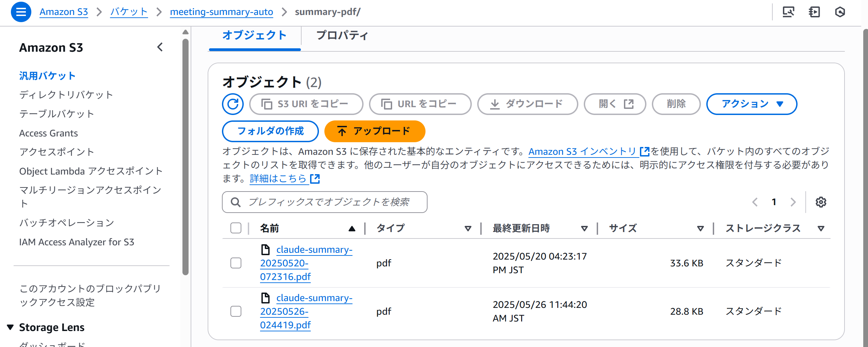868x347 pixels.
Task: Click the hexagon icon in header
Action: click(x=840, y=12)
